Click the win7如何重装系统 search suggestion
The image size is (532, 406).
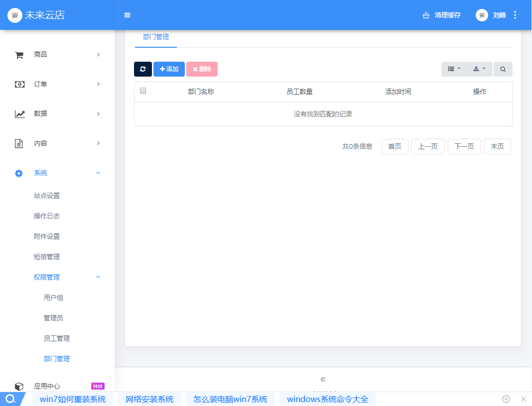click(73, 399)
